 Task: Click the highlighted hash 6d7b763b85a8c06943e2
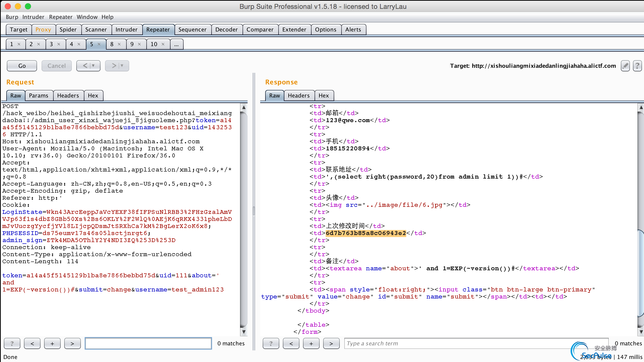click(366, 233)
